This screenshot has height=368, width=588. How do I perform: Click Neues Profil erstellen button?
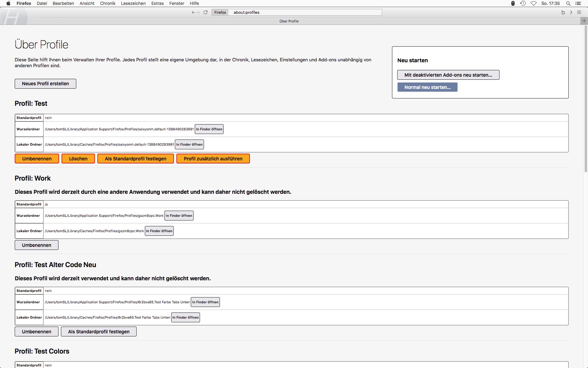tap(45, 84)
